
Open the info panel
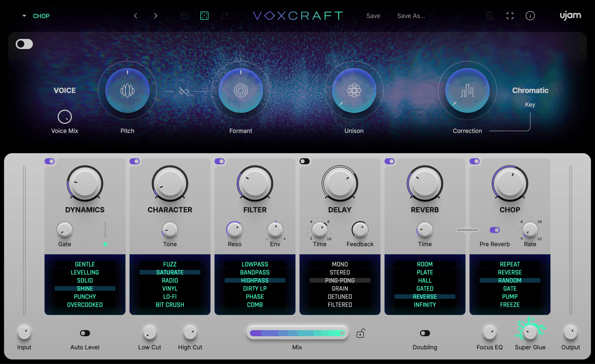pyautogui.click(x=530, y=15)
